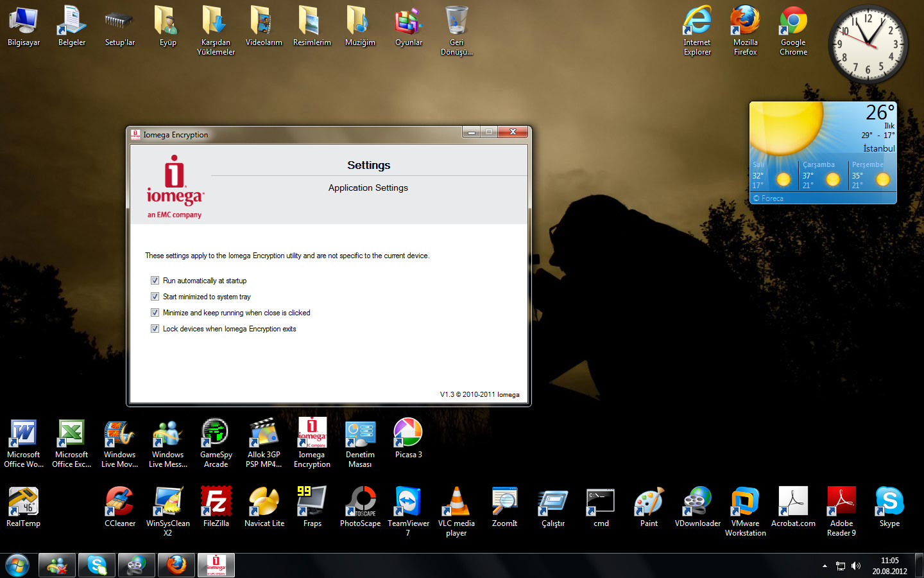Launch Internet Explorer desktop shortcut
924x578 pixels.
(697, 31)
